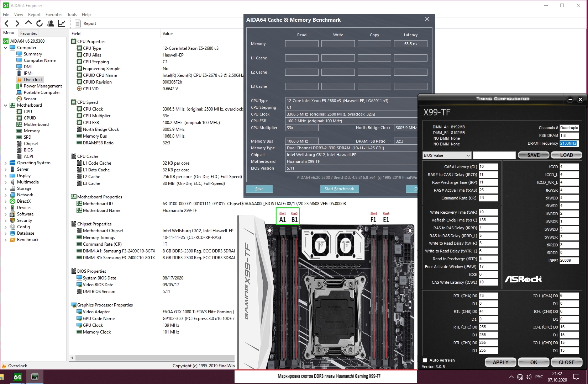Screen dimensions: 588x384
Task: Enable the Auto Refresh checkbox
Action: click(425, 360)
